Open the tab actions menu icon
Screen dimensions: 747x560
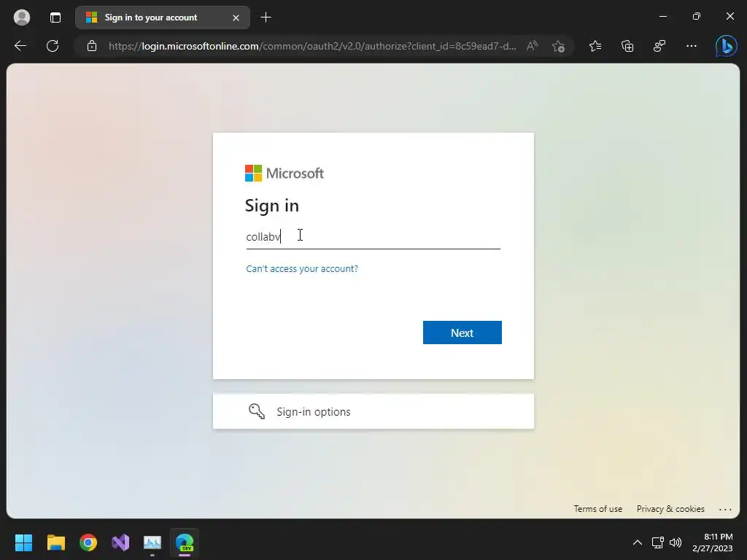[x=55, y=17]
